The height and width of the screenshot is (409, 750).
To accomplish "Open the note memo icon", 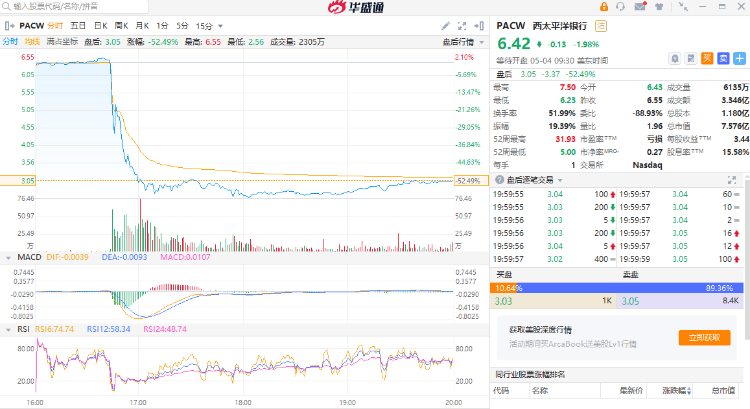I will click(x=691, y=58).
